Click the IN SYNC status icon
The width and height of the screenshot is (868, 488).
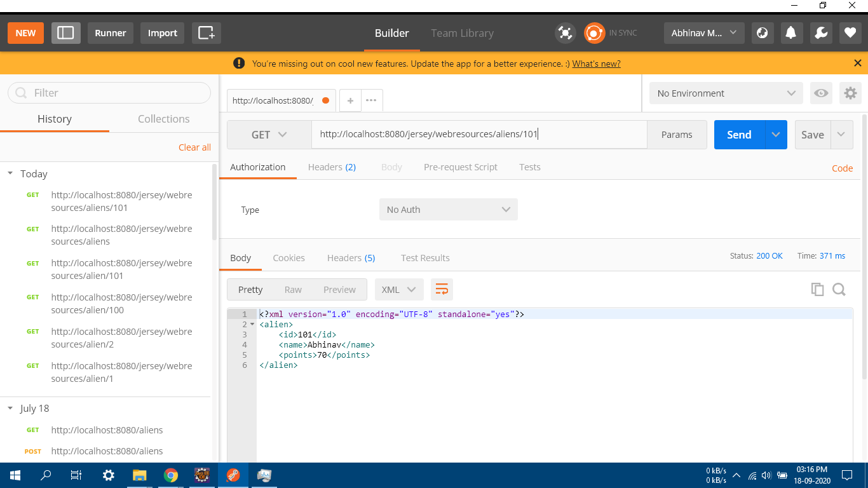(x=593, y=32)
